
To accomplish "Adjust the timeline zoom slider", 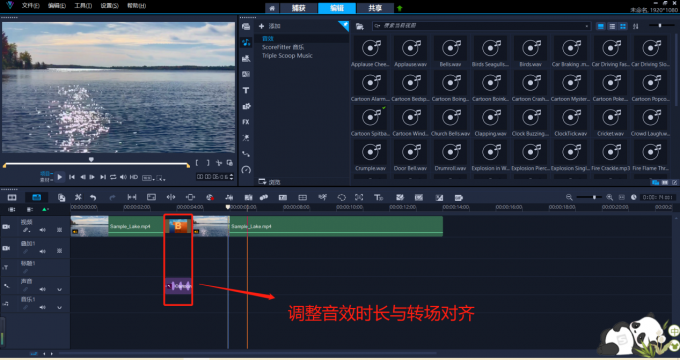I will click(589, 197).
